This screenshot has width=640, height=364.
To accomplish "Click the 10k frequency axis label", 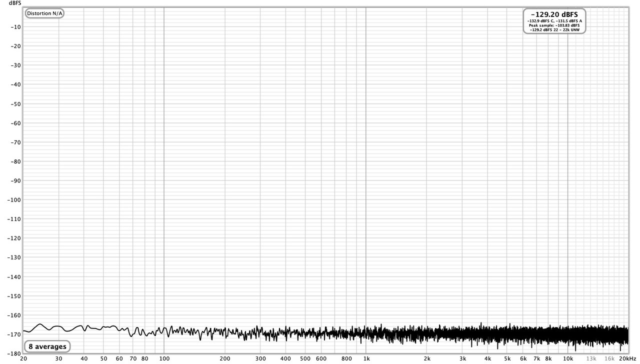I will (567, 358).
